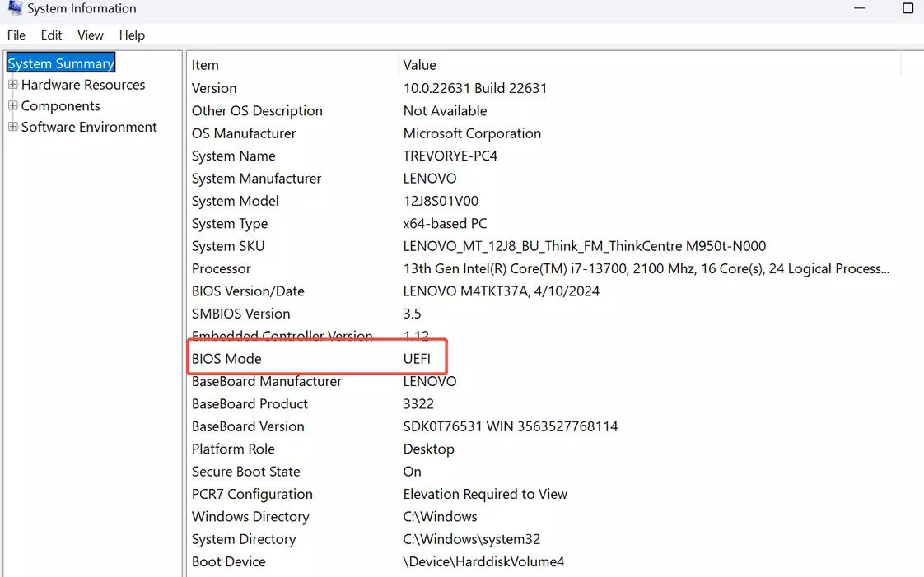Select the System Model row
The image size is (924, 577).
click(x=235, y=201)
